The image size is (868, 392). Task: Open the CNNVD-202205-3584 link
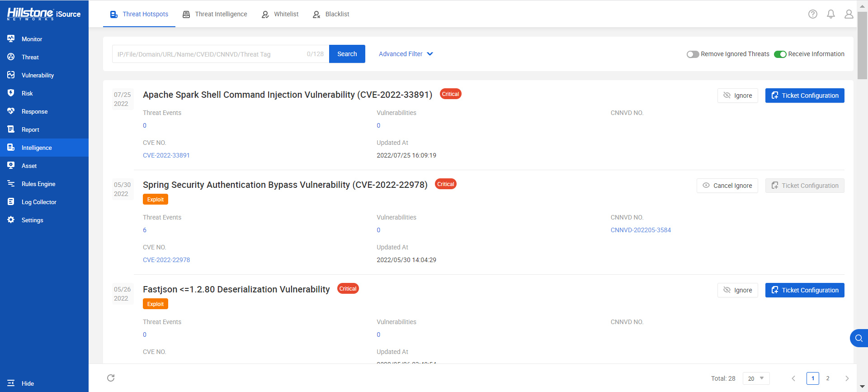tap(641, 230)
